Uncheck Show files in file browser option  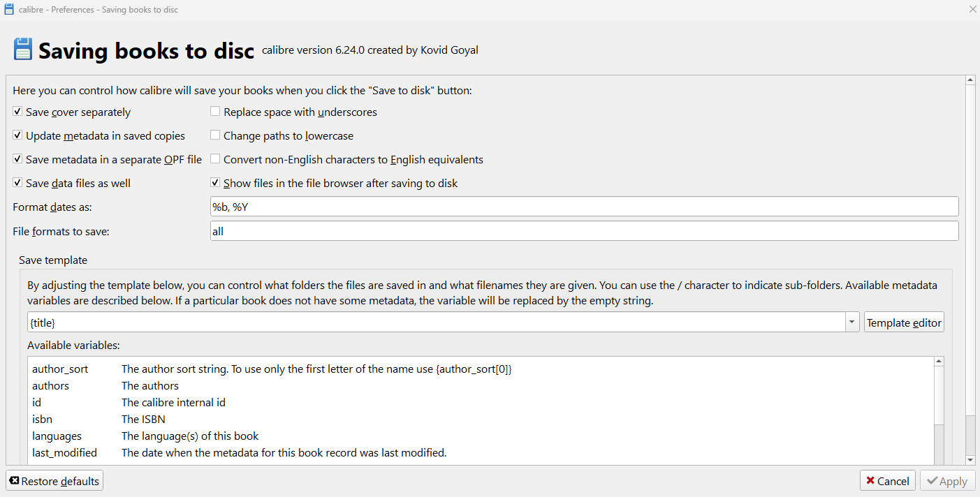click(216, 183)
